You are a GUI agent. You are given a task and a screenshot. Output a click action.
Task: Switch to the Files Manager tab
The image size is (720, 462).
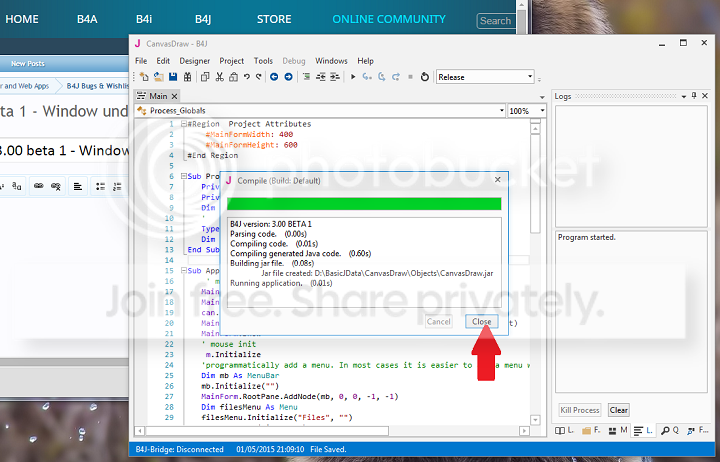(591, 430)
